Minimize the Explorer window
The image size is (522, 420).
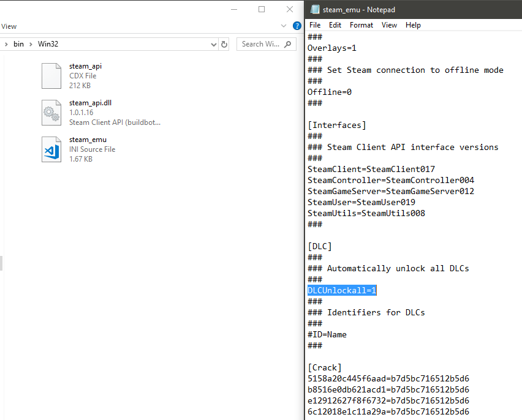click(234, 9)
